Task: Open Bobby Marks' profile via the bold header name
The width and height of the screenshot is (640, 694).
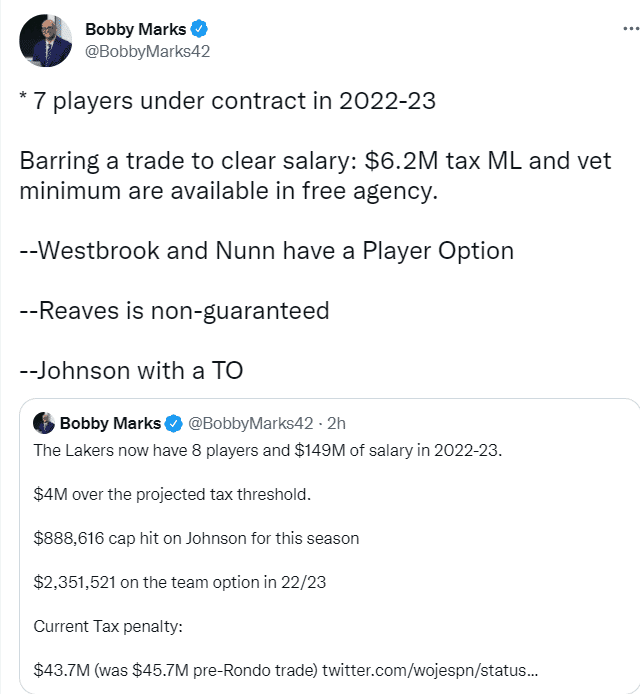Action: pyautogui.click(x=135, y=30)
